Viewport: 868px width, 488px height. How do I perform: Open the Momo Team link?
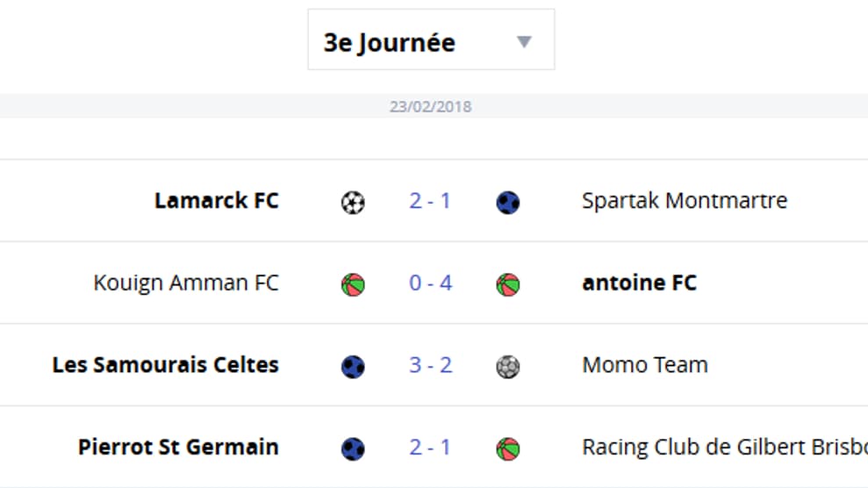(x=645, y=365)
